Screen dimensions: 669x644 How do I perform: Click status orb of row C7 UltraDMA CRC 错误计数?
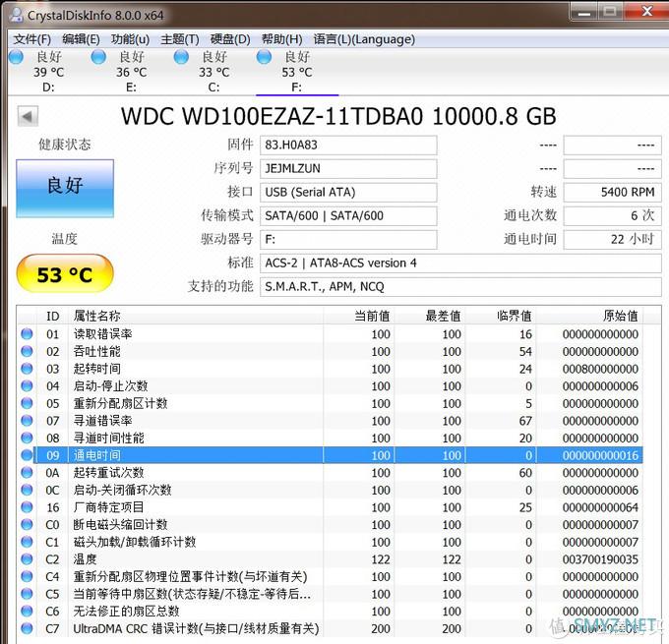[x=27, y=628]
